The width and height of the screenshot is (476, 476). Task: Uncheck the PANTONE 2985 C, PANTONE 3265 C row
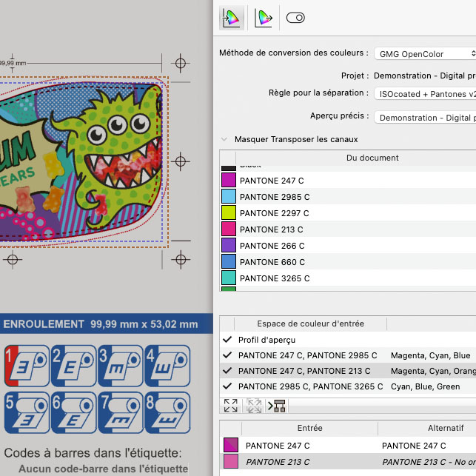[227, 386]
